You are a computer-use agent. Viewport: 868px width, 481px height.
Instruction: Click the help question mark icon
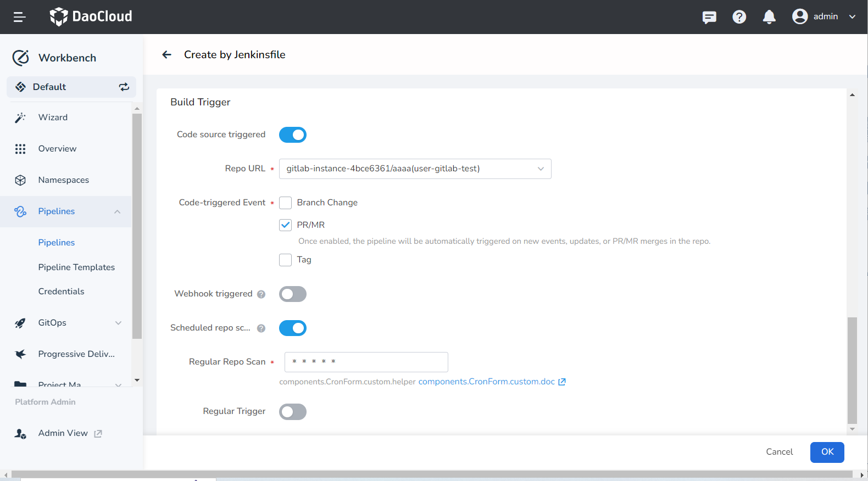coord(739,17)
